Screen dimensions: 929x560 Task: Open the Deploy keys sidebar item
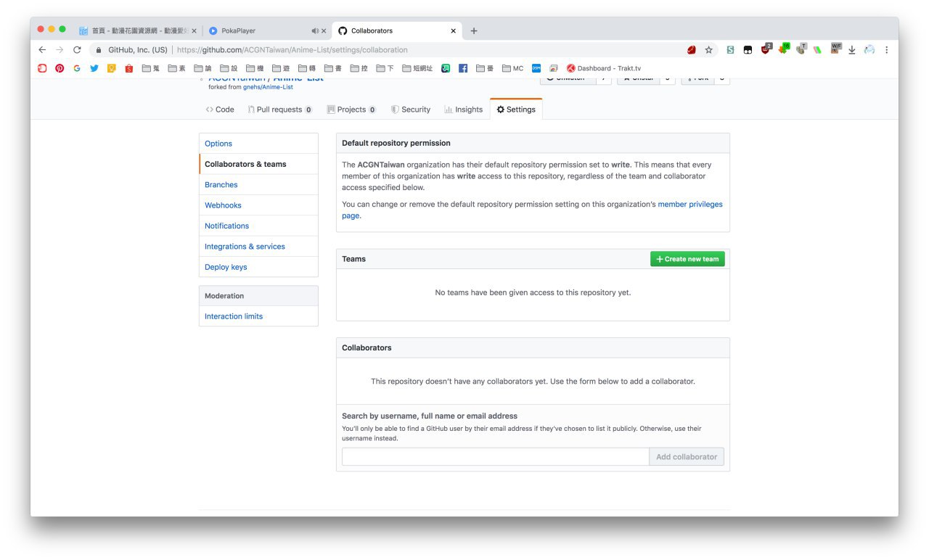(x=258, y=267)
